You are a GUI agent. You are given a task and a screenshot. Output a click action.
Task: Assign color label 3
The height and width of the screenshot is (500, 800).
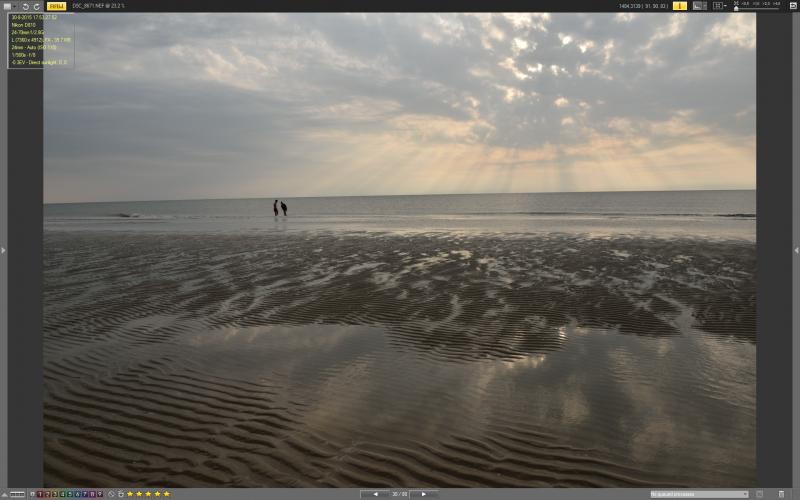pos(55,494)
